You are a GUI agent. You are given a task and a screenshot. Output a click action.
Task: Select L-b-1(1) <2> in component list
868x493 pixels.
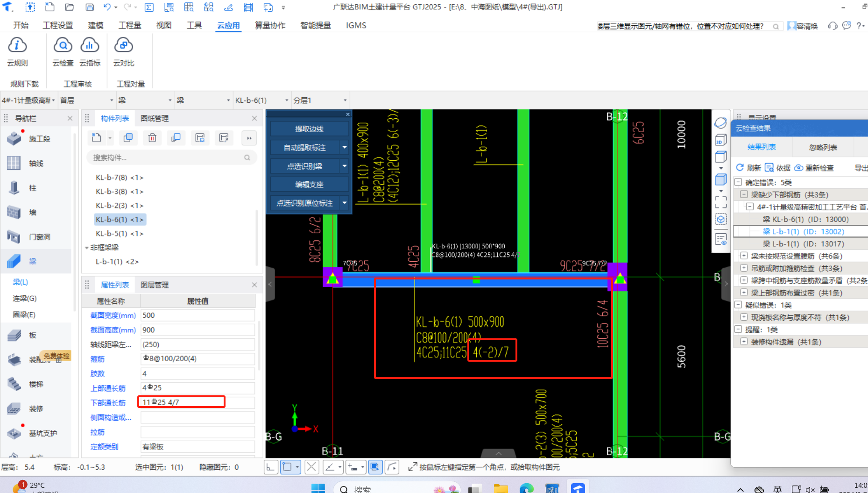(x=117, y=262)
